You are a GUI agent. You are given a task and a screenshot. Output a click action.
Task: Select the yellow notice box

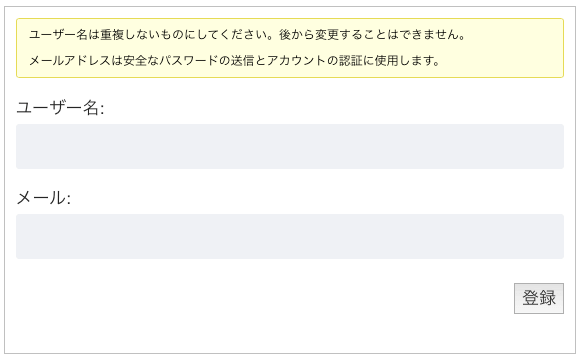pyautogui.click(x=290, y=48)
